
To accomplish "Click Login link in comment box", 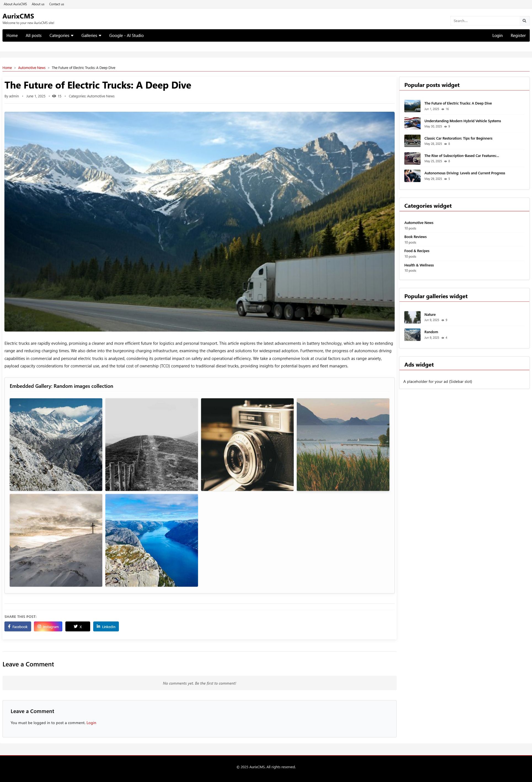I will [91, 723].
